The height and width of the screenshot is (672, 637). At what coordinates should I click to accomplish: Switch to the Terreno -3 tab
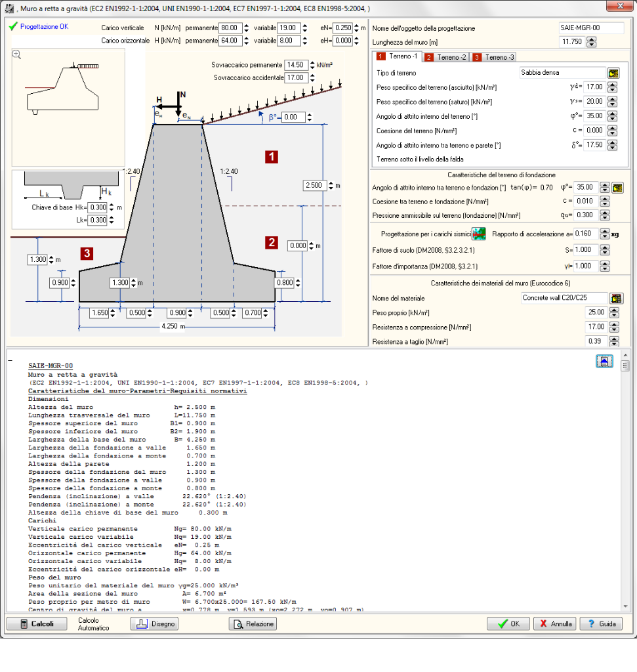click(495, 57)
